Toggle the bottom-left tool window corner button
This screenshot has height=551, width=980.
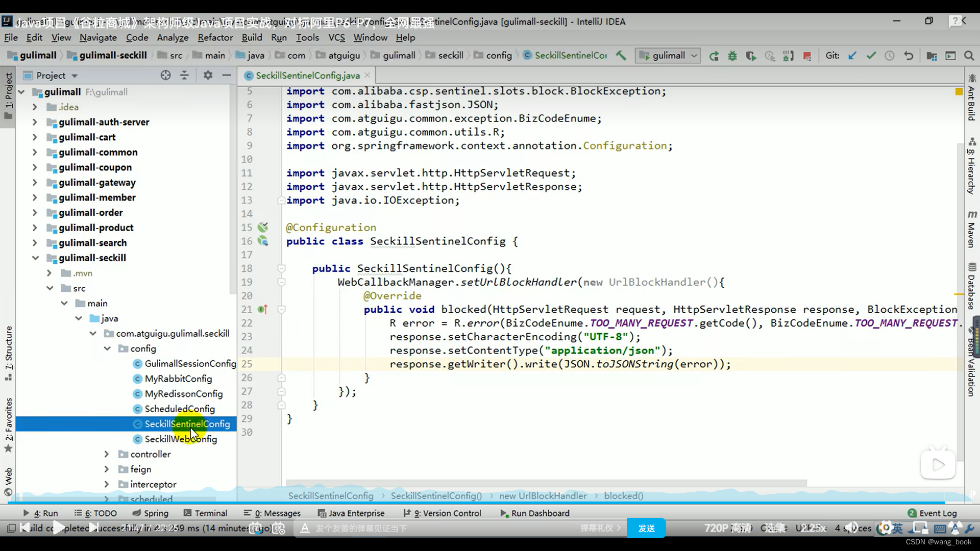click(11, 528)
